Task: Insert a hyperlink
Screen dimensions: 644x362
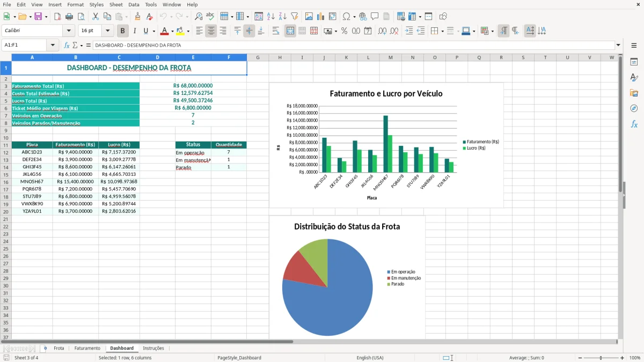Action: click(x=363, y=17)
